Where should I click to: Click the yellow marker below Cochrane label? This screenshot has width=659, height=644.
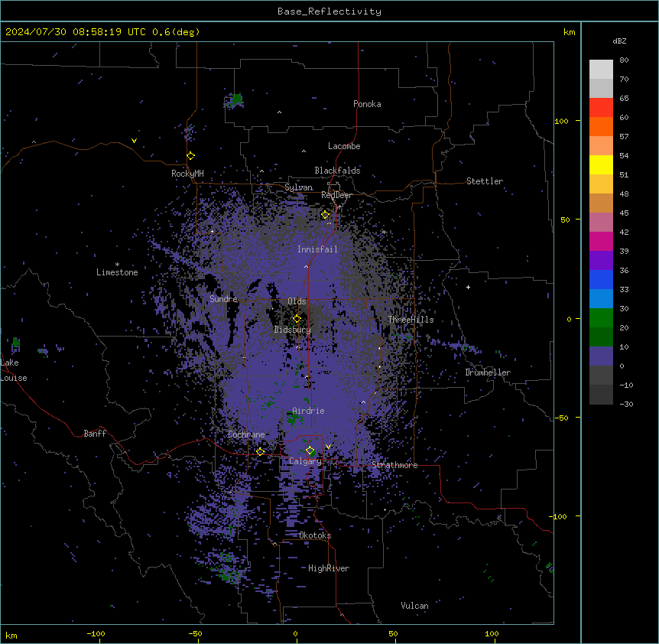click(x=260, y=452)
